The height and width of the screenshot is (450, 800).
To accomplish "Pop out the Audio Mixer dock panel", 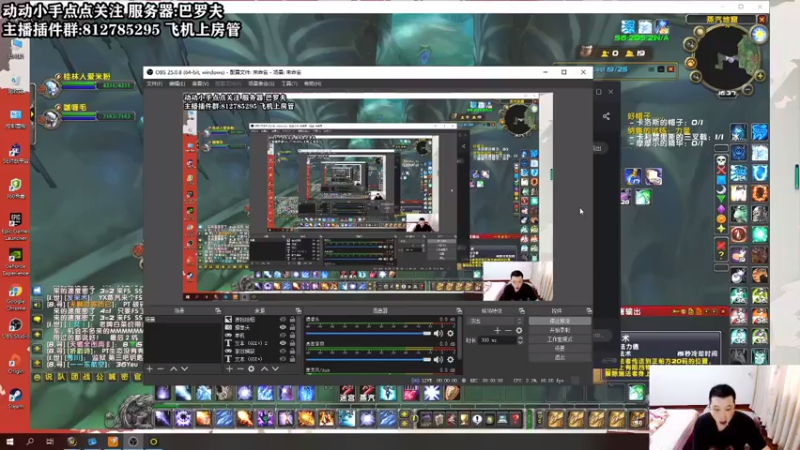I will point(459,310).
